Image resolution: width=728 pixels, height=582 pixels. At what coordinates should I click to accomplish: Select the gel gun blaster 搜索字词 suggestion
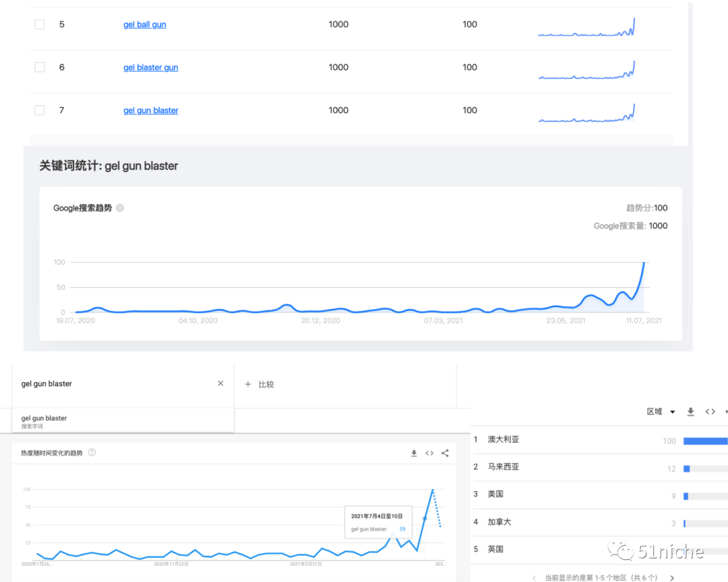pyautogui.click(x=123, y=421)
